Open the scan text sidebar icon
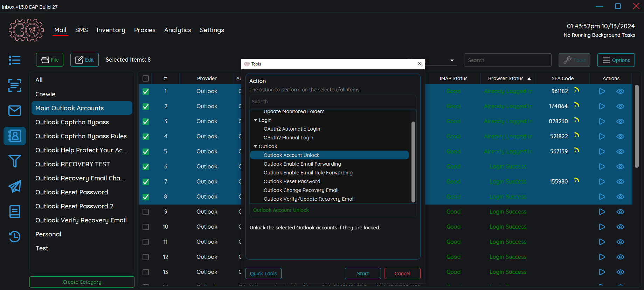 click(14, 85)
